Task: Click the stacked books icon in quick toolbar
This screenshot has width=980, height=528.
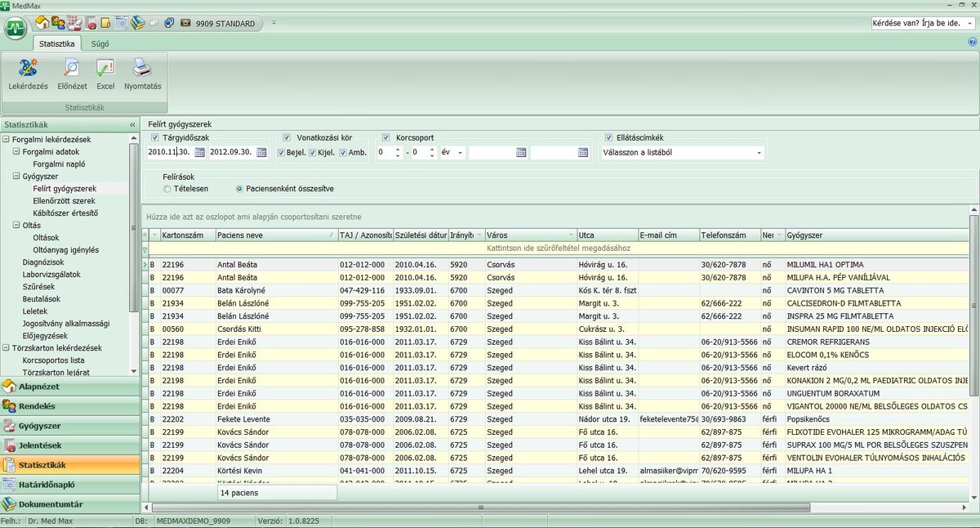Action: coord(138,22)
